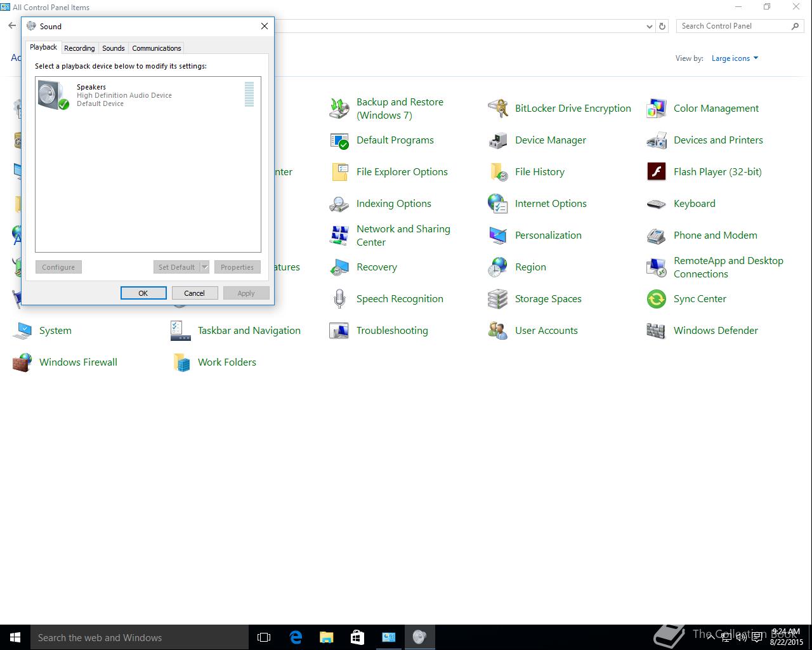Click the Apply button
Image resolution: width=812 pixels, height=650 pixels.
click(x=246, y=293)
